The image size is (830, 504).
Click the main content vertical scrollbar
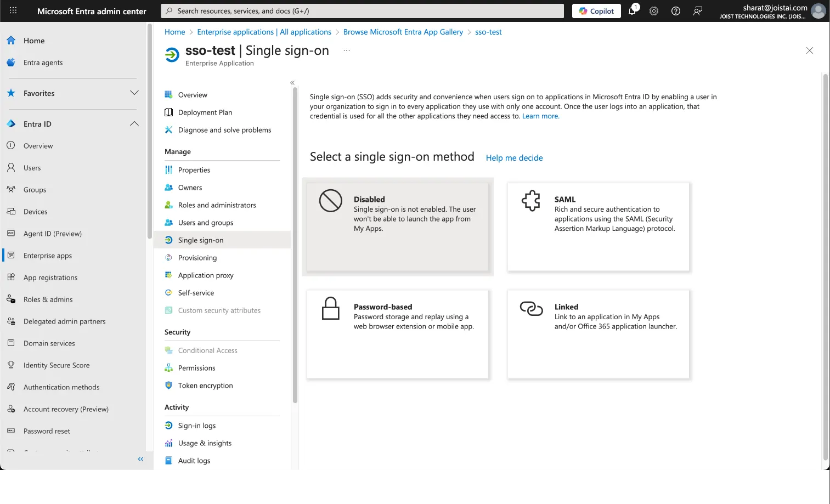pos(825,267)
